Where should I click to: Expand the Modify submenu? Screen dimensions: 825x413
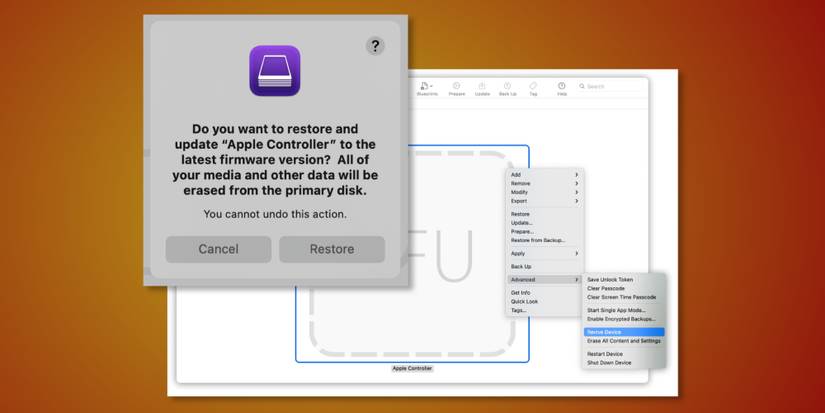pos(545,193)
